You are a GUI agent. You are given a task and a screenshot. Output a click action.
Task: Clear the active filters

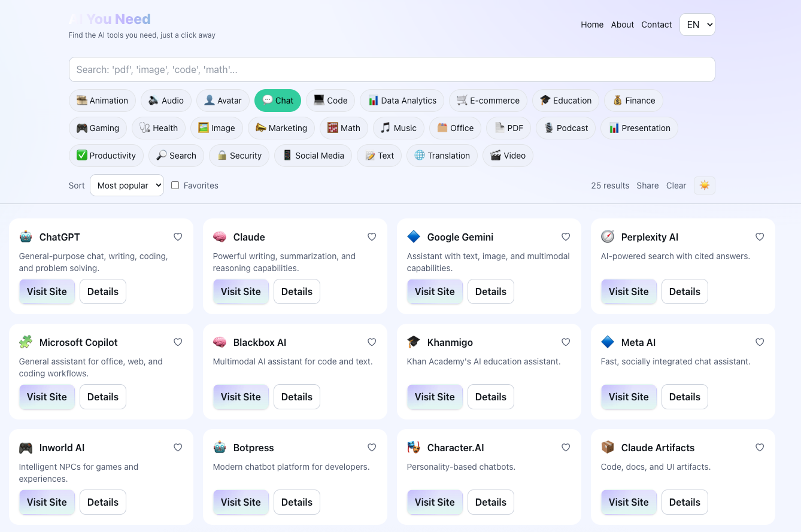click(676, 186)
